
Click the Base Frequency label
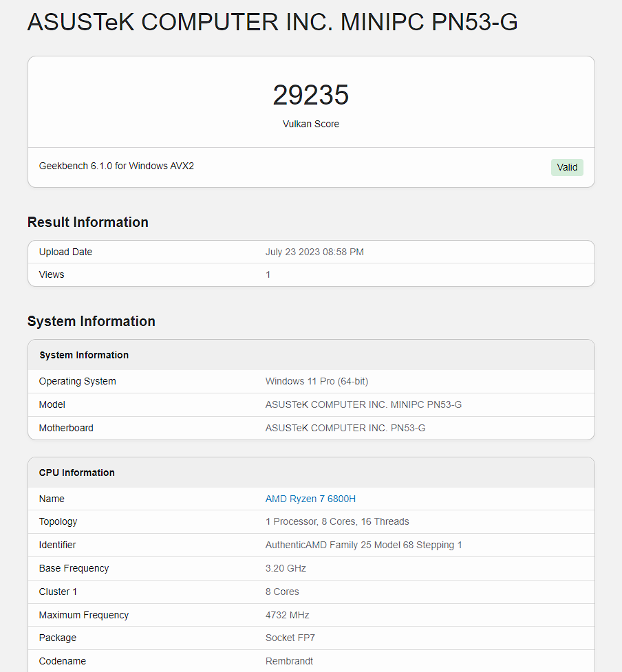(74, 568)
